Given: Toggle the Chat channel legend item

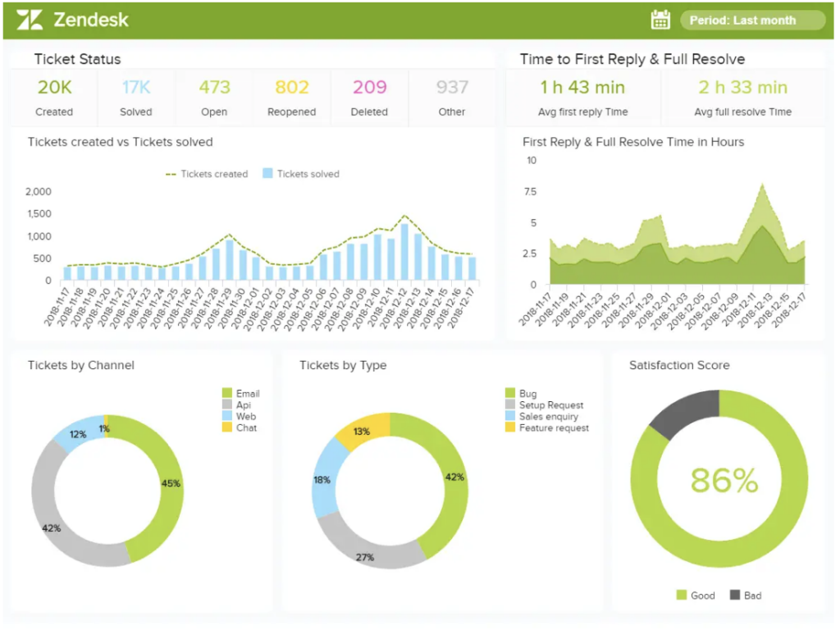Looking at the screenshot, I should [x=240, y=427].
